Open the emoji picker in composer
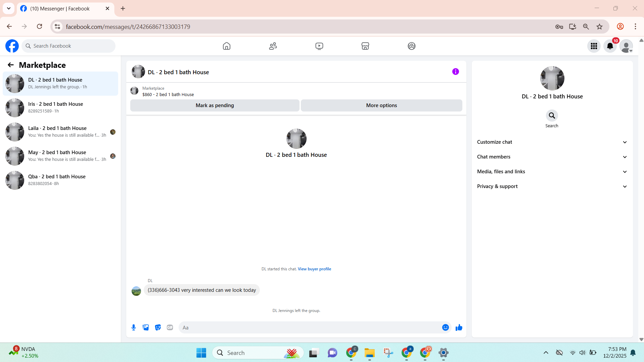This screenshot has height=362, width=644. tap(446, 327)
